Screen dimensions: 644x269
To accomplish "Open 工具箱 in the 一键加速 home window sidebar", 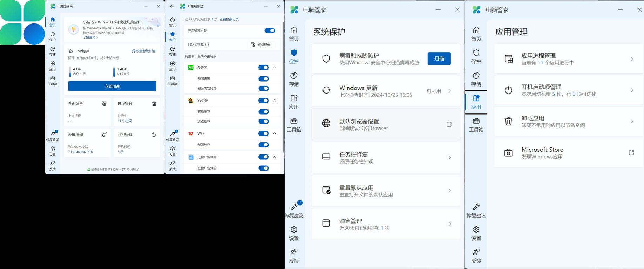I will [52, 81].
